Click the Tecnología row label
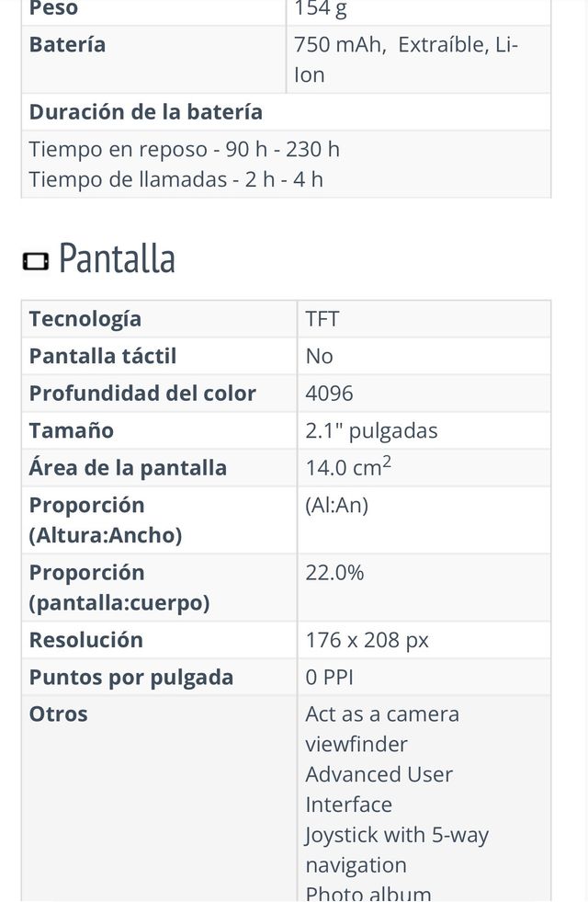The width and height of the screenshot is (588, 902). 85,319
